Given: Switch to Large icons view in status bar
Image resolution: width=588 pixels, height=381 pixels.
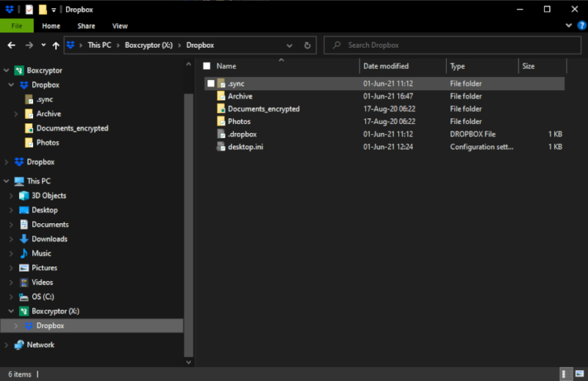Looking at the screenshot, I should [x=580, y=374].
